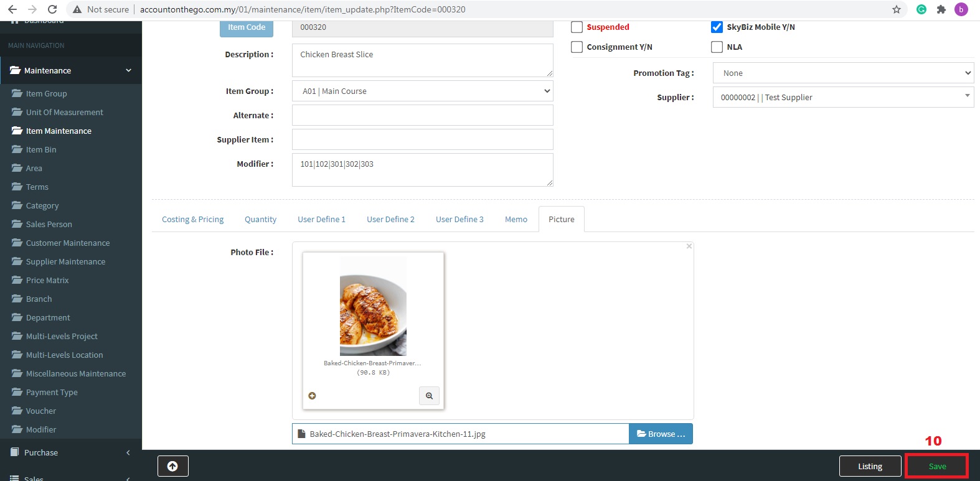
Task: Click the scroll-to-top arrow icon
Action: coord(172,466)
